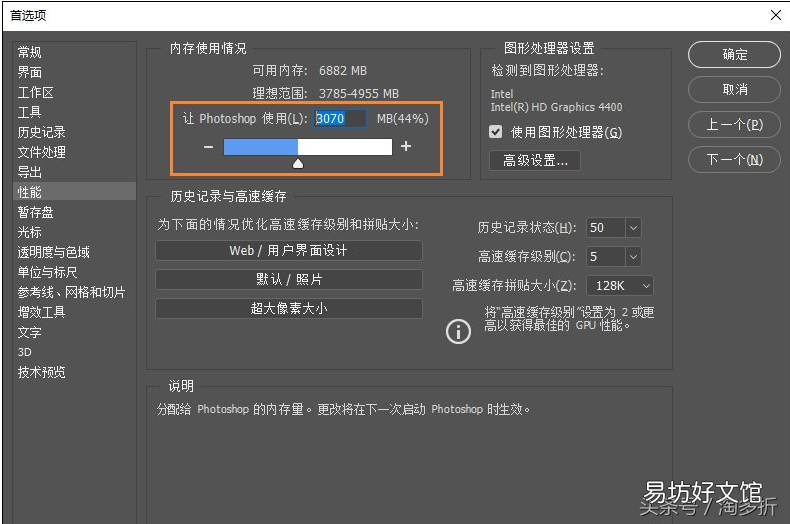Close the 首选项 dialog with the X
This screenshot has height=524, width=790.
pyautogui.click(x=776, y=15)
